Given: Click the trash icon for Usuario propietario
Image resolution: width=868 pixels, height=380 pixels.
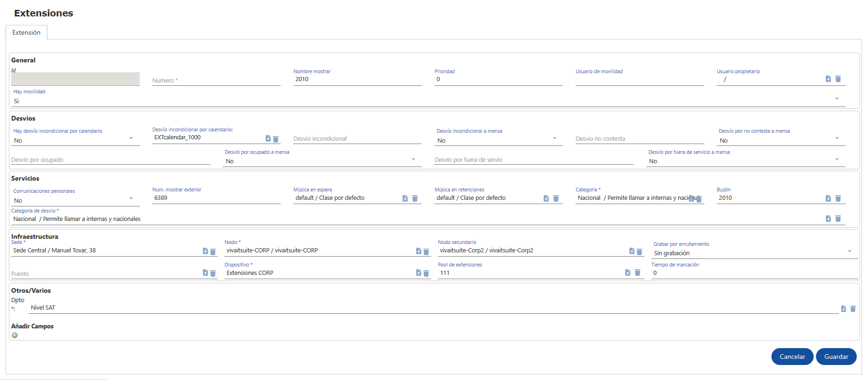Looking at the screenshot, I should [x=838, y=79].
